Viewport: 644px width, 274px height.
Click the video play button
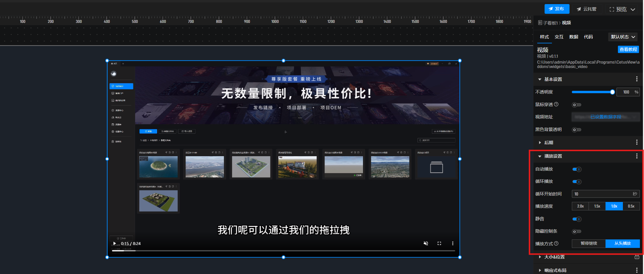tap(114, 244)
